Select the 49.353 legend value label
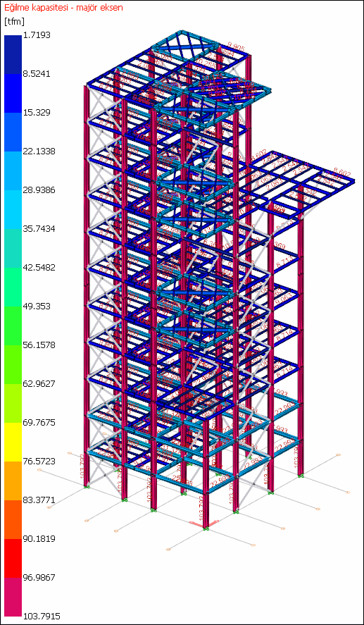Viewport: 364px width, 625px height. pyautogui.click(x=37, y=306)
